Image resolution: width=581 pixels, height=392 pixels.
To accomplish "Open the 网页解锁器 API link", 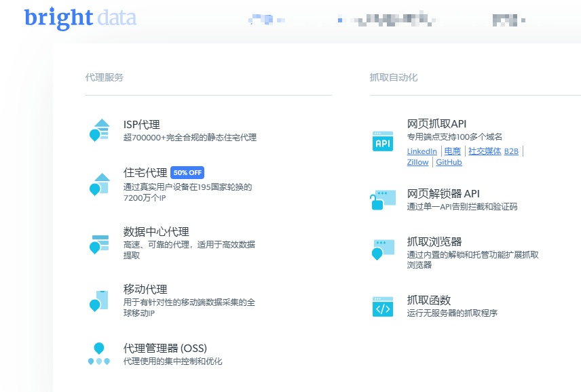I will point(443,193).
